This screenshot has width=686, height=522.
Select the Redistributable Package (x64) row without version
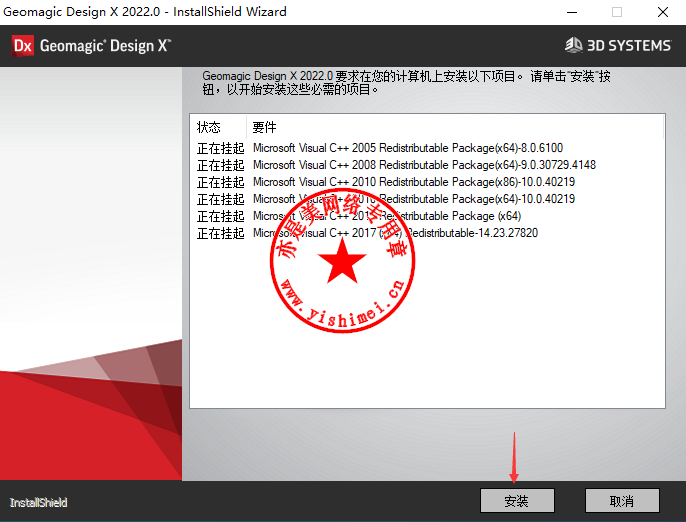[x=427, y=216]
